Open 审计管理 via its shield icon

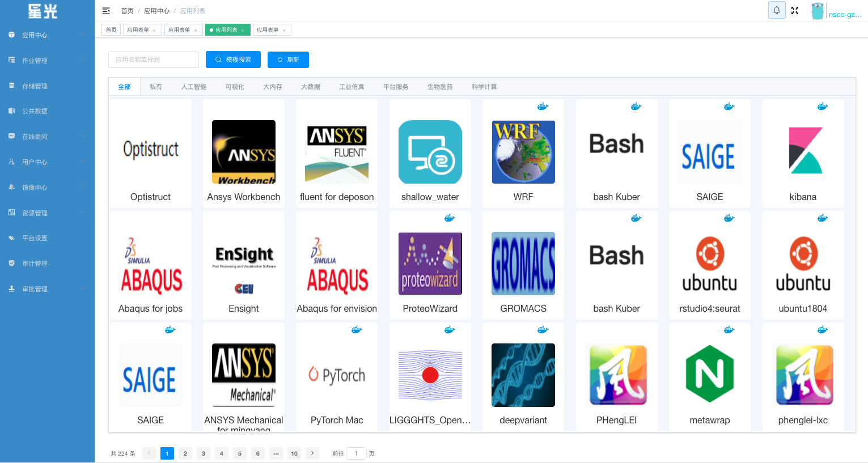(11, 264)
